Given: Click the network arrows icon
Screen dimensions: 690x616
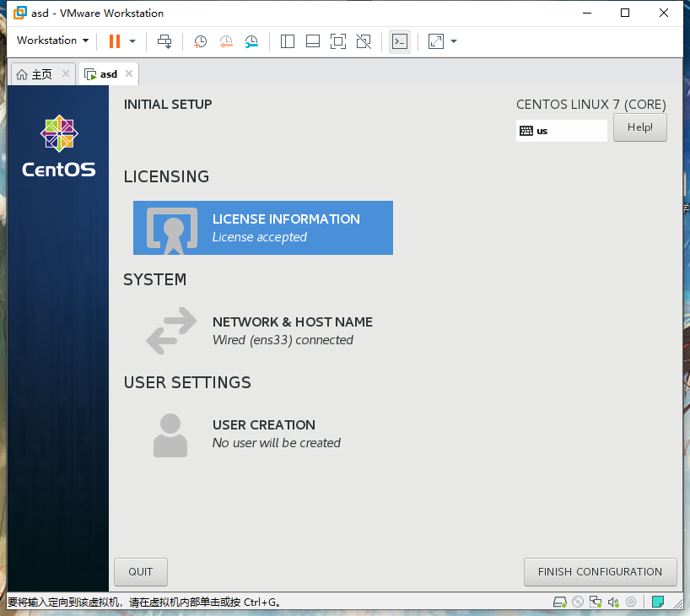Looking at the screenshot, I should coord(171,331).
